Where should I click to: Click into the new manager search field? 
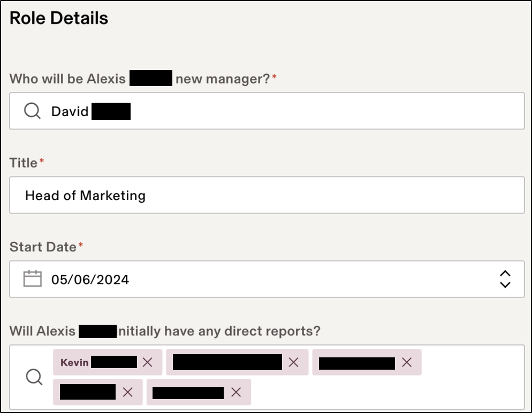point(321,111)
